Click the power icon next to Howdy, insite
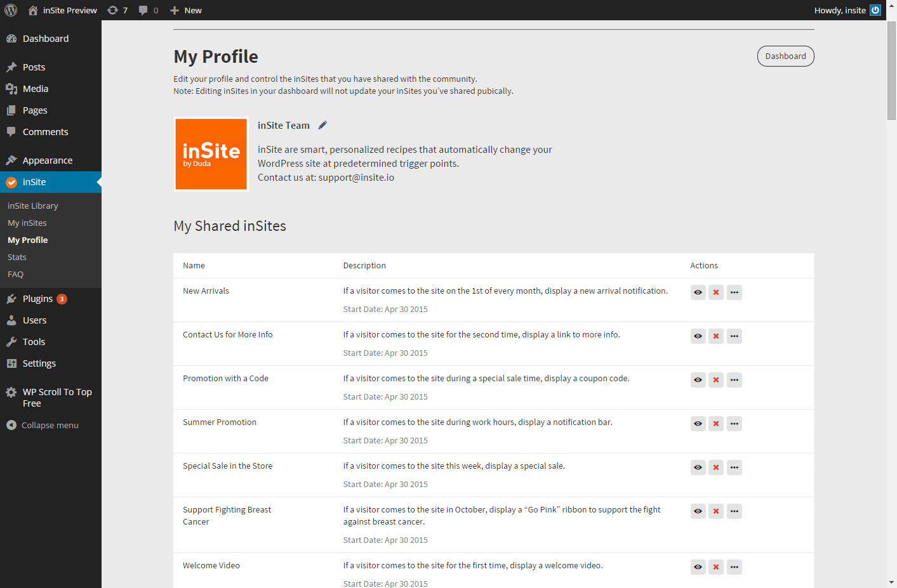Screen dimensions: 897x588 875,10
